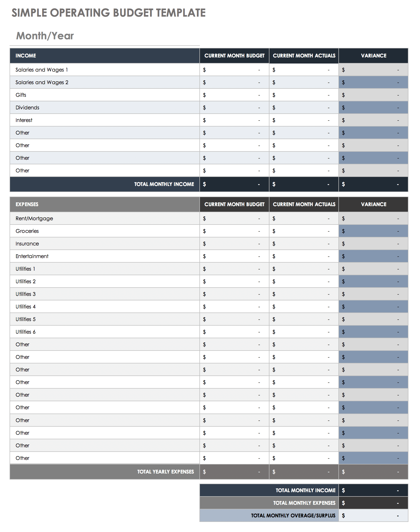420x532 pixels.
Task: Click the INCOME section header
Action: tap(26, 56)
